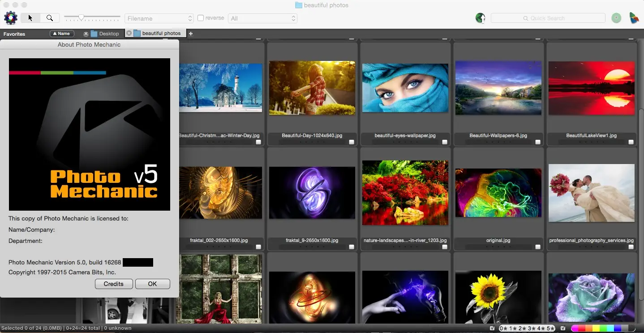This screenshot has height=333, width=644.
Task: Click the folder icon in window title
Action: point(299,5)
